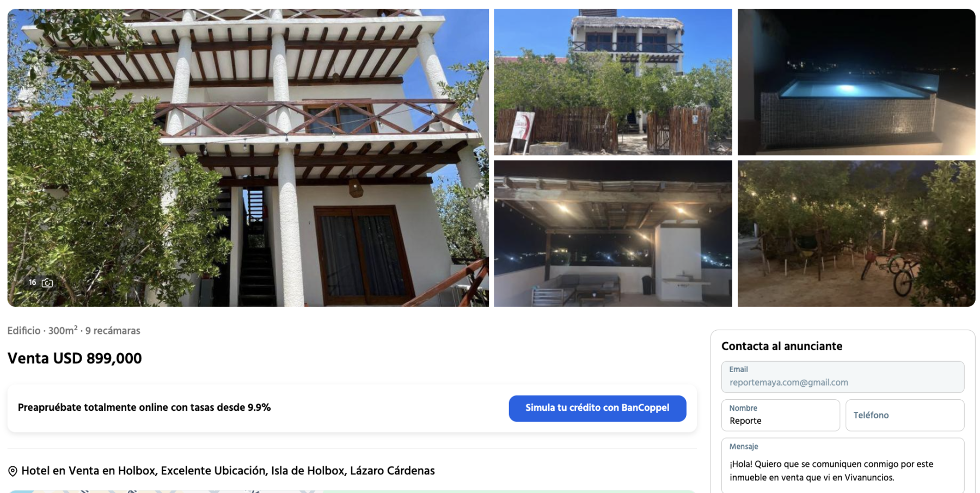Click the Contacta al anunciante heading
Image resolution: width=980 pixels, height=493 pixels.
tap(781, 346)
